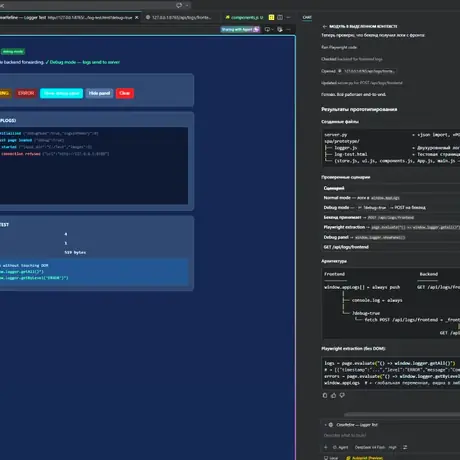Click the red ERROR log button
The image size is (460, 460).
click(26, 93)
